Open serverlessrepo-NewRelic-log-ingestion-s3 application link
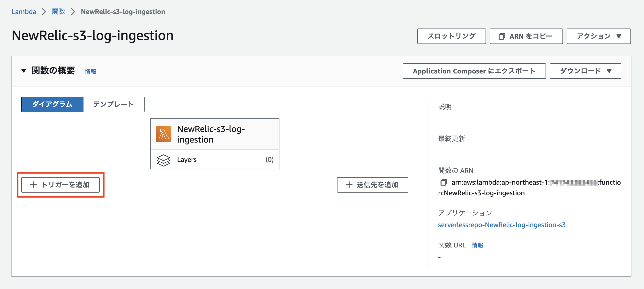644x289 pixels. (x=502, y=225)
